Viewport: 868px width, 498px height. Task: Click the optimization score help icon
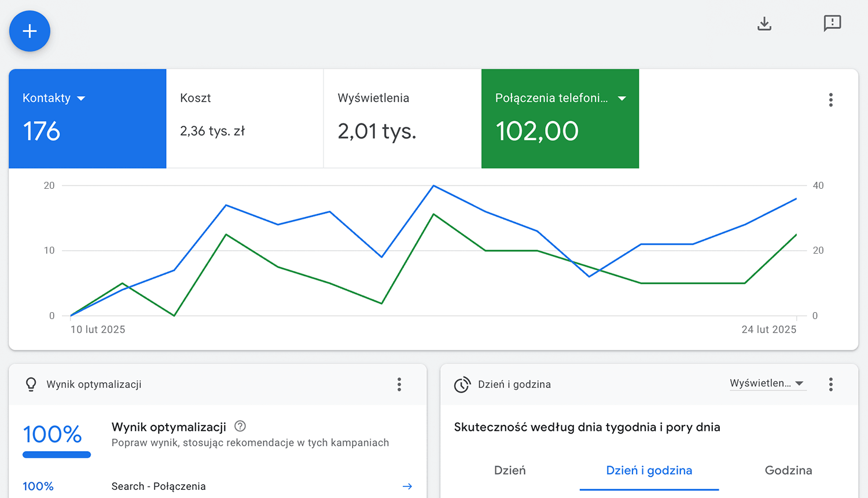(240, 427)
